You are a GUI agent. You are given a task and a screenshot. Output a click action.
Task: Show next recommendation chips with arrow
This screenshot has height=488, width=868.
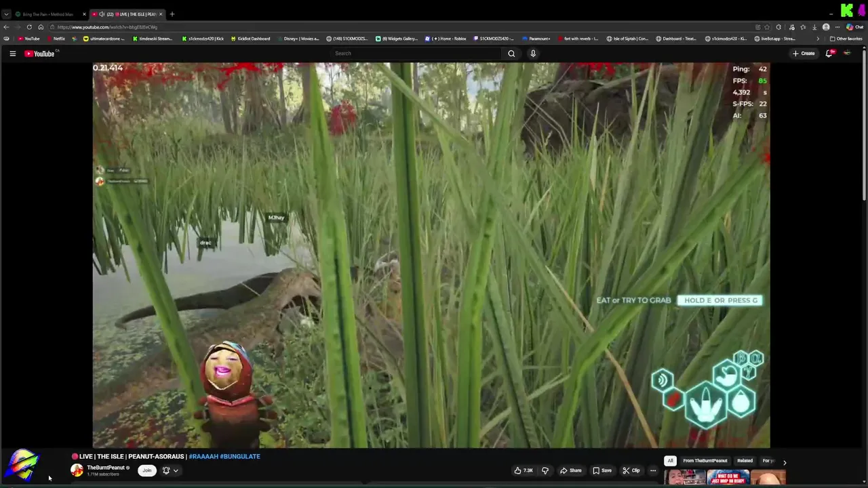[785, 462]
